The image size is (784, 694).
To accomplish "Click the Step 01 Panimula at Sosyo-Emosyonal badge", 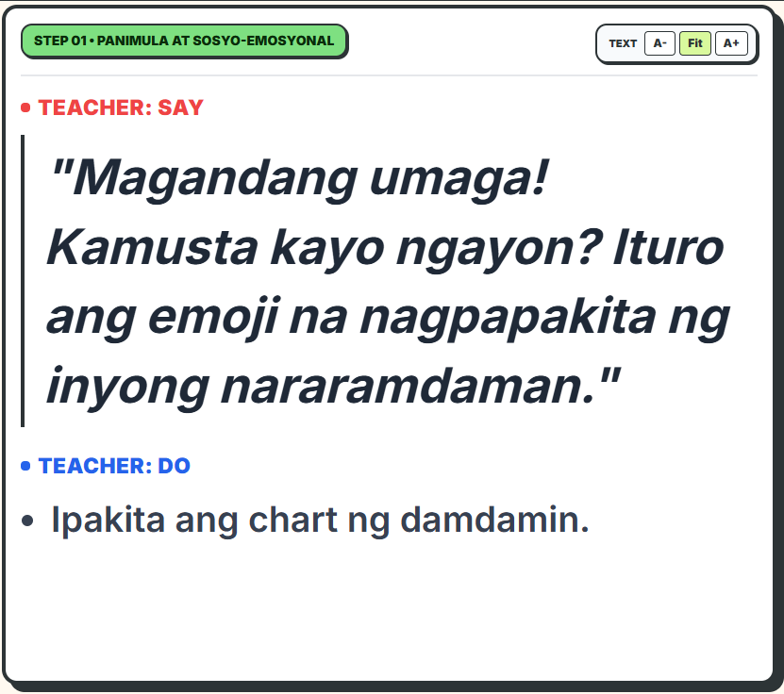I will (184, 41).
